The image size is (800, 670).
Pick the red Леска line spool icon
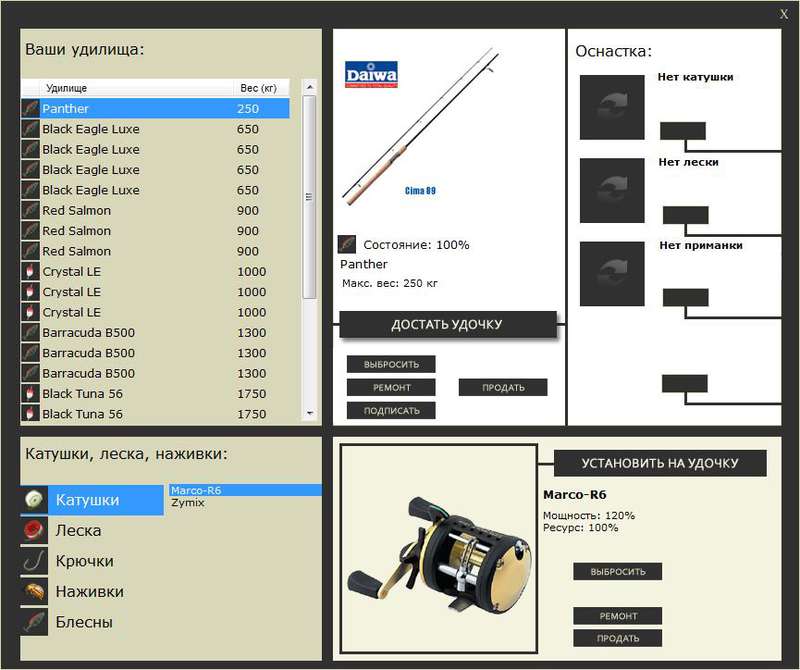(34, 530)
